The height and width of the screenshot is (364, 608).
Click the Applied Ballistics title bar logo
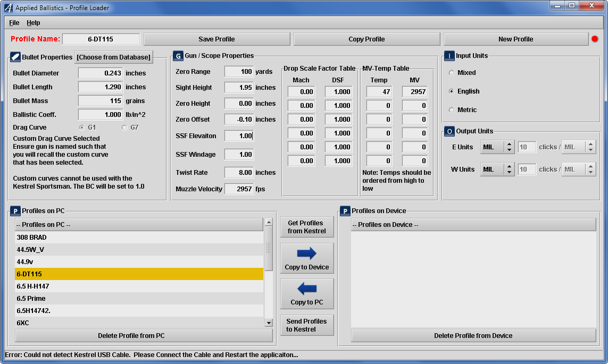(x=8, y=7)
